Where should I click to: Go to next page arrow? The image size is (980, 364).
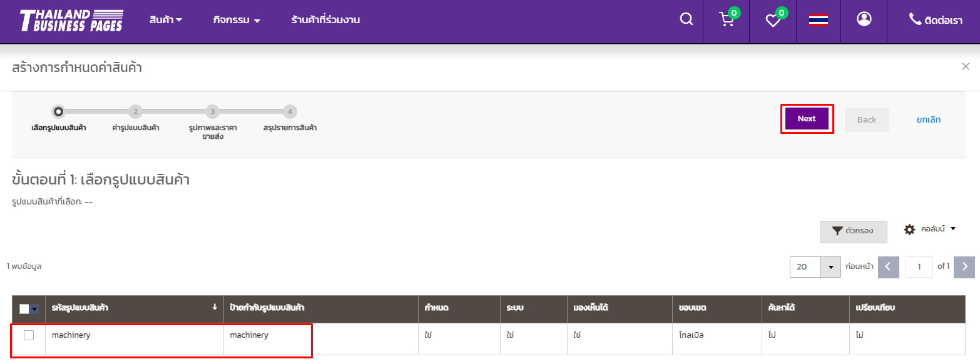click(x=965, y=266)
